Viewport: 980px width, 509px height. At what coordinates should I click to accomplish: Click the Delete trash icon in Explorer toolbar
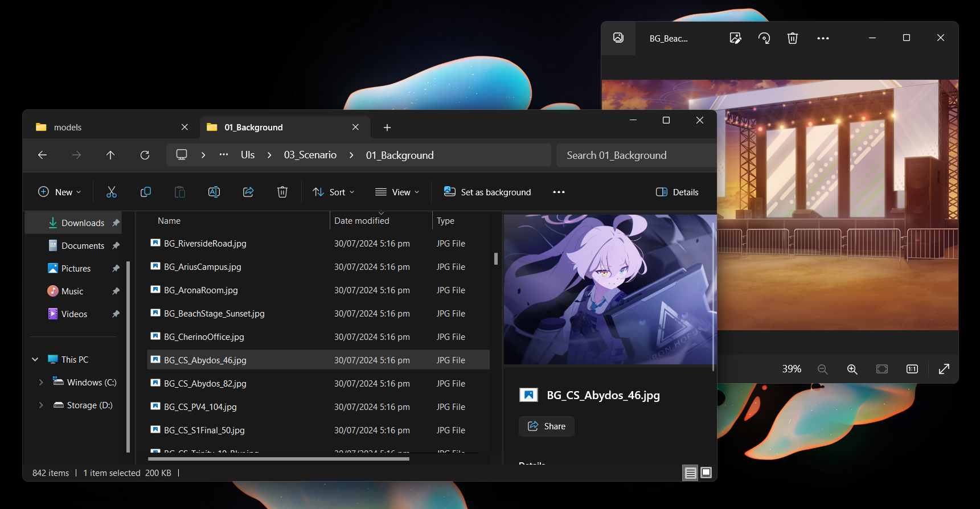coord(282,192)
